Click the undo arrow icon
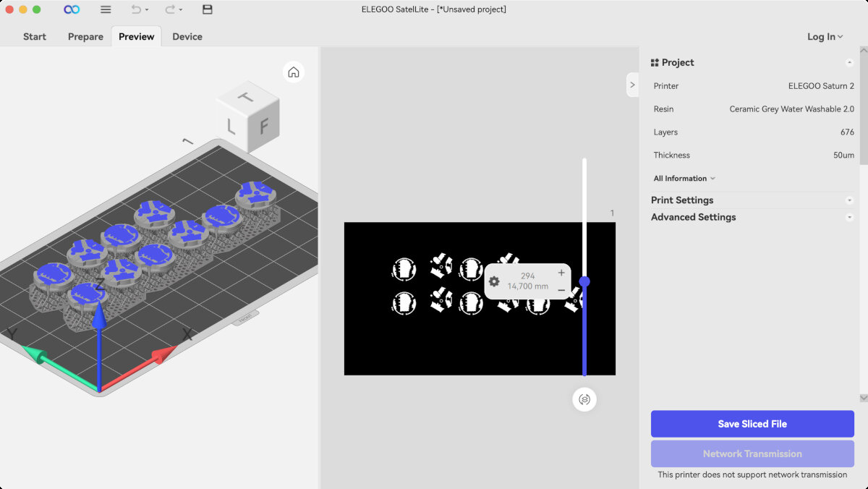Screen dimensions: 868x489 pyautogui.click(x=136, y=9)
